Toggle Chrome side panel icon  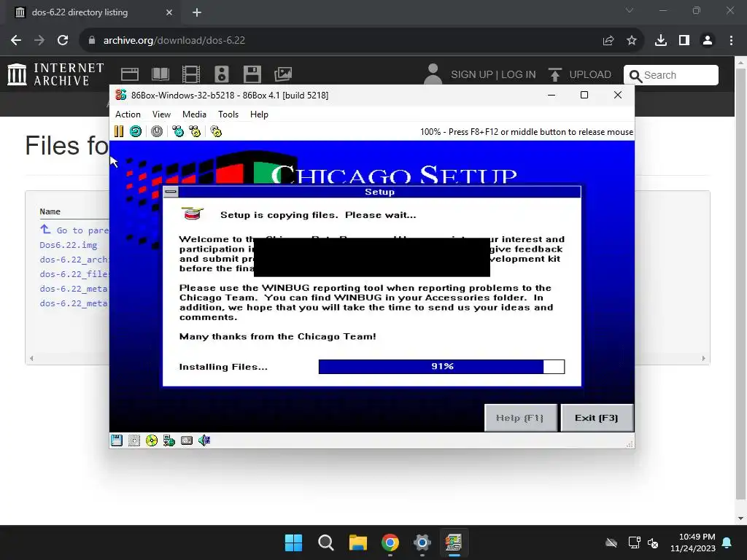coord(684,41)
